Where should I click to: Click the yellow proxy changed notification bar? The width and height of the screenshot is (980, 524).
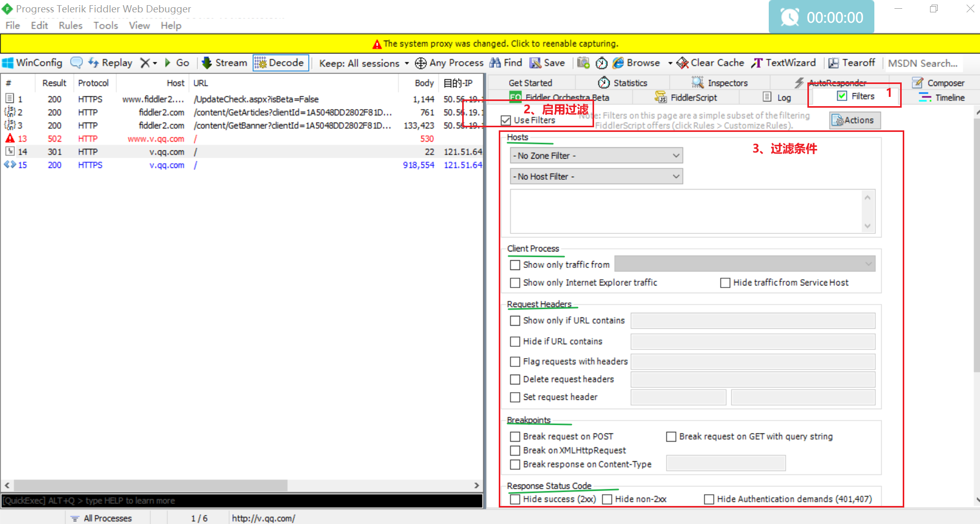(x=489, y=44)
